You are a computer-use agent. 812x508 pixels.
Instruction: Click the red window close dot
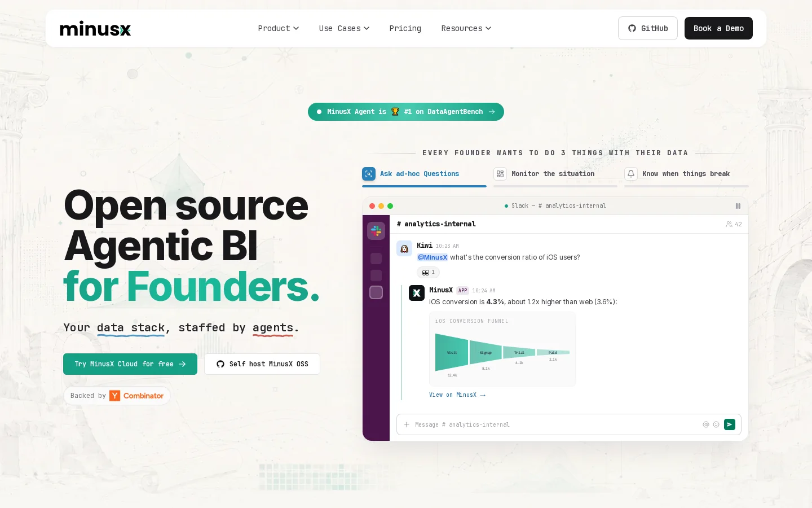click(x=372, y=206)
